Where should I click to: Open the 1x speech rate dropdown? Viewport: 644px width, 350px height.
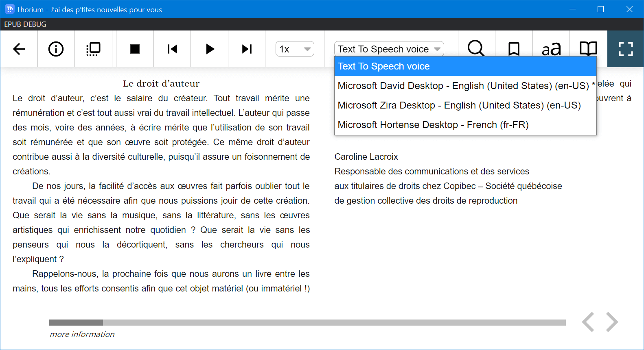pos(295,49)
